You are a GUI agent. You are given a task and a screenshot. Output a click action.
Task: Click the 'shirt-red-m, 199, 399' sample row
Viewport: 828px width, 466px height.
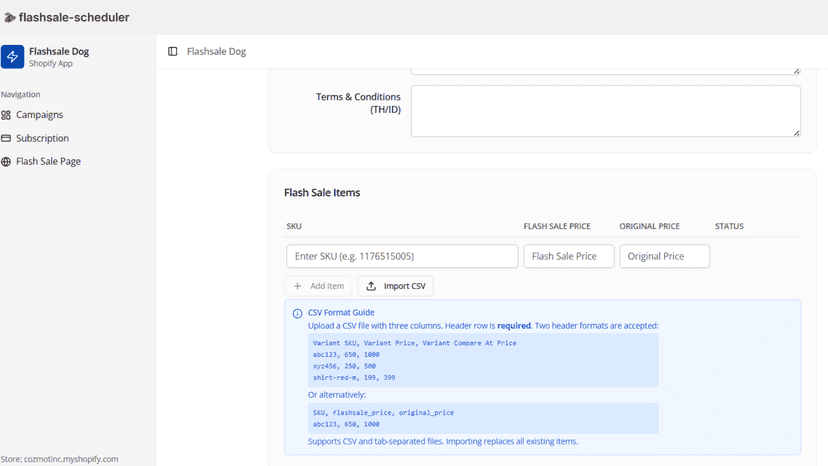(354, 378)
